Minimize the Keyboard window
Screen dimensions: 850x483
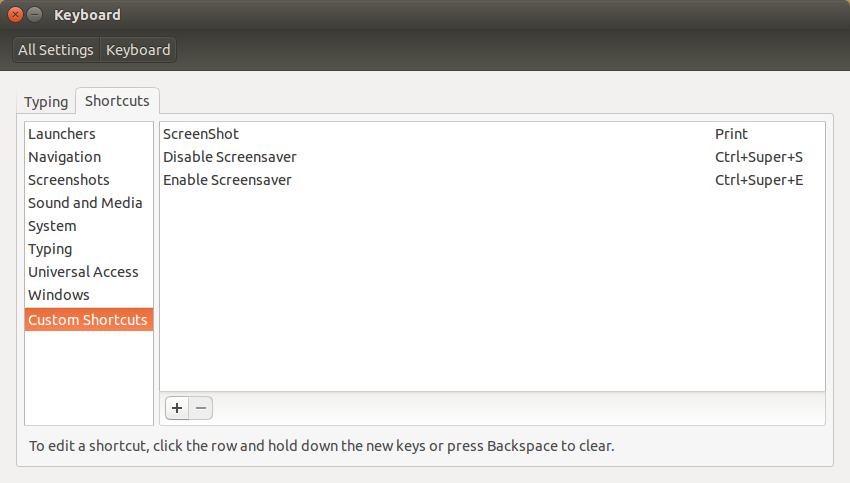35,15
